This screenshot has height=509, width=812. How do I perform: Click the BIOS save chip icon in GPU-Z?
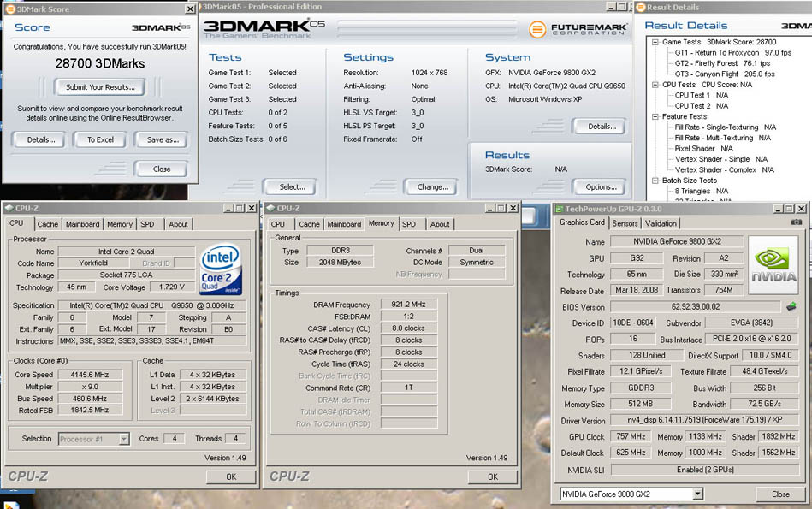(791, 306)
